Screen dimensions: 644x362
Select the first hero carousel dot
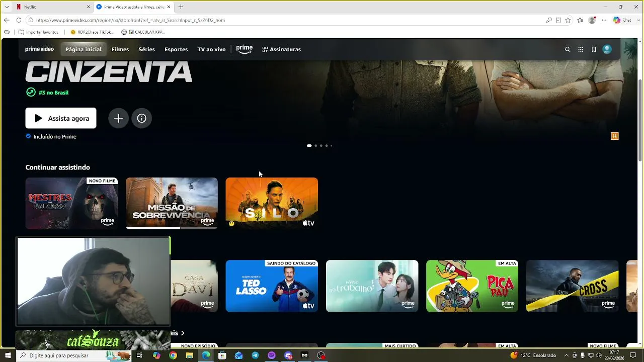click(309, 146)
